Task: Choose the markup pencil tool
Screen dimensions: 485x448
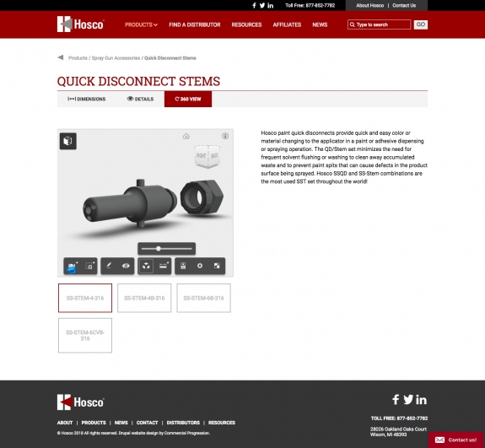Action: tap(109, 266)
